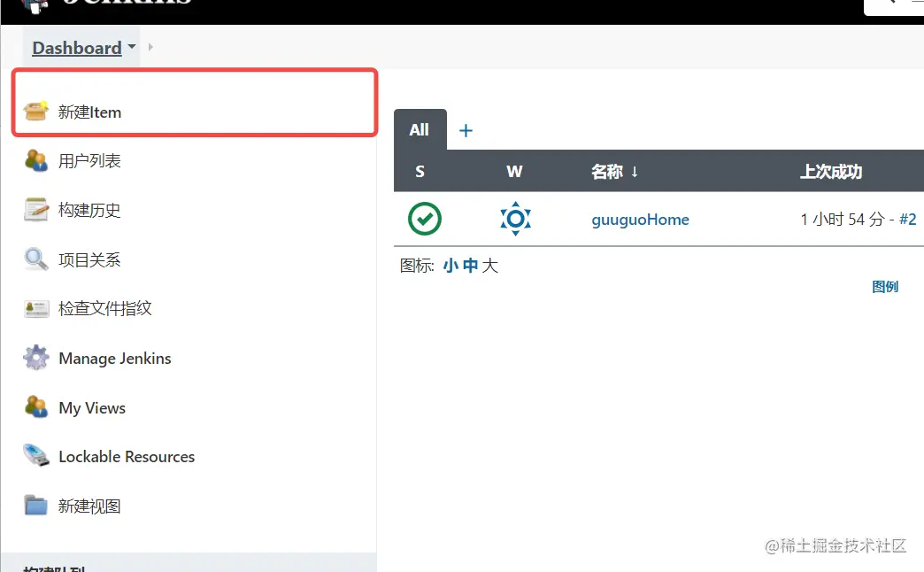Open the guuguoHome project
The image size is (924, 572).
coord(641,220)
